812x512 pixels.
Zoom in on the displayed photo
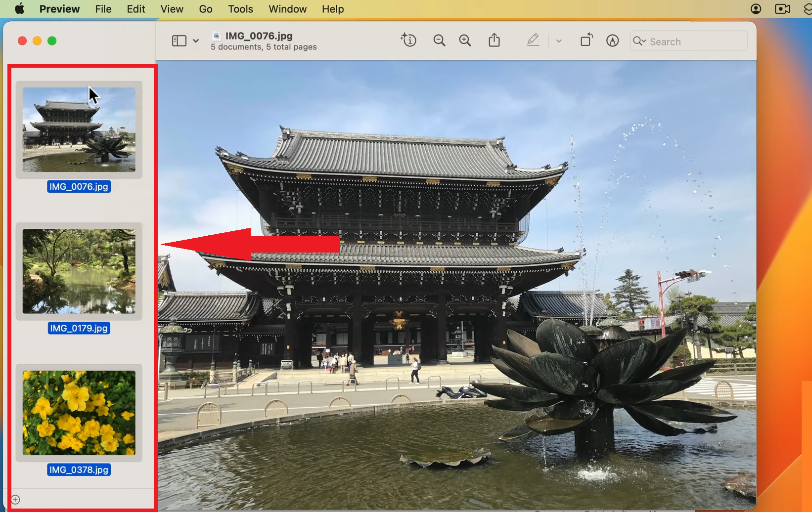pos(465,40)
